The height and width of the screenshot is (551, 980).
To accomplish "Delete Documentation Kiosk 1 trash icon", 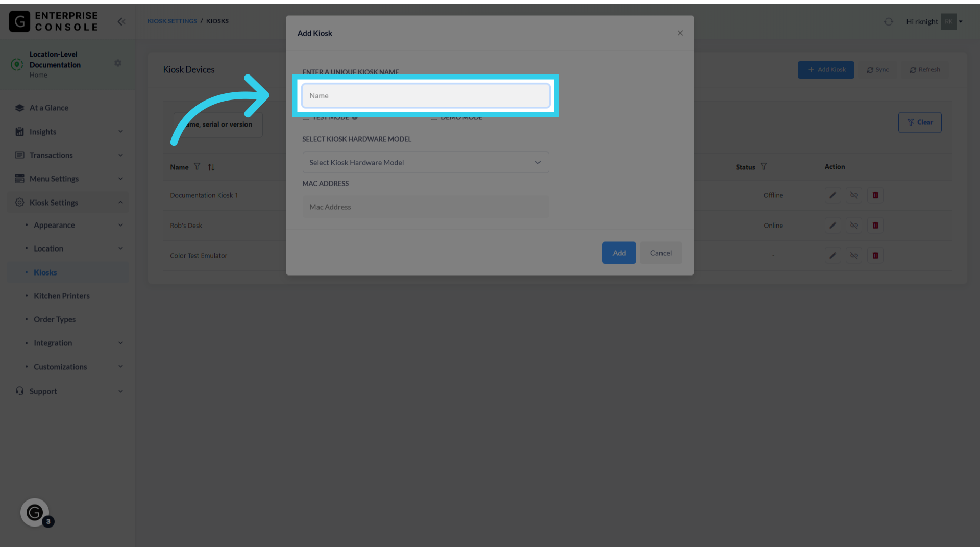I will pos(875,195).
